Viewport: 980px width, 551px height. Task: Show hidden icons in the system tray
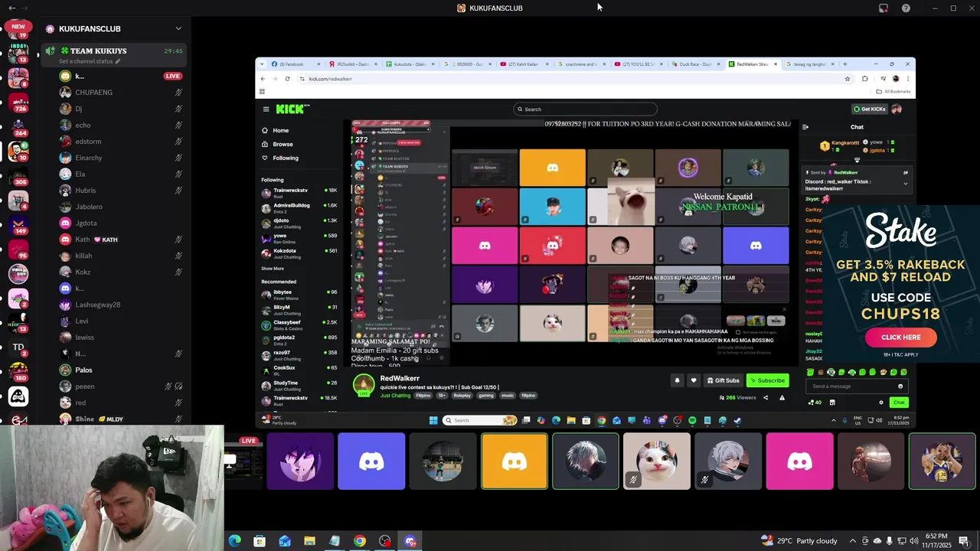click(853, 541)
